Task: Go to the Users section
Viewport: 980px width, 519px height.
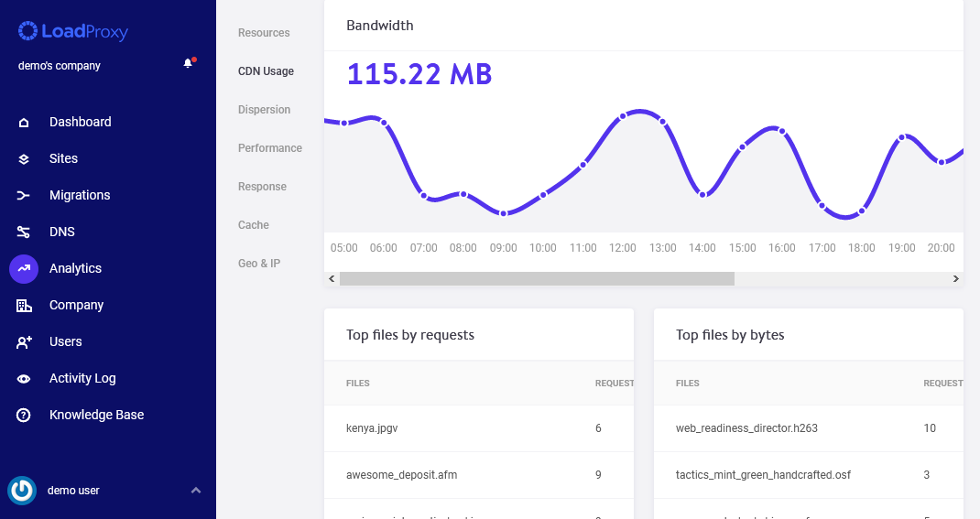Action: pyautogui.click(x=66, y=341)
